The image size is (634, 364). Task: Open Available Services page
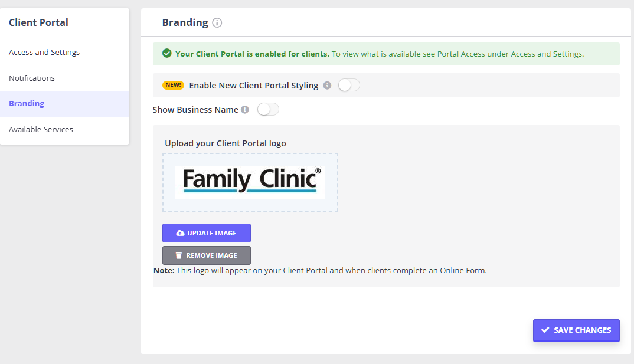[x=41, y=129]
